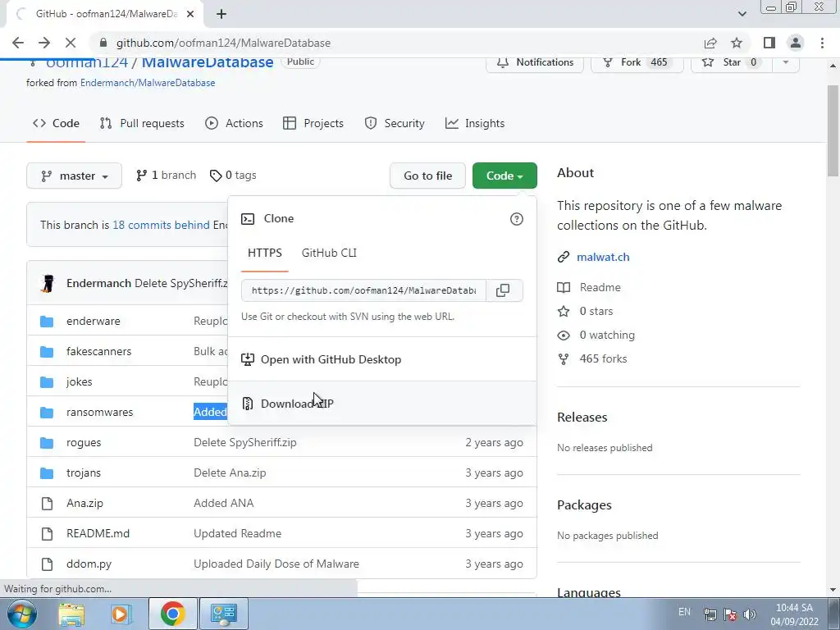Go forward with the browser arrow
The height and width of the screenshot is (630, 840).
tap(44, 43)
